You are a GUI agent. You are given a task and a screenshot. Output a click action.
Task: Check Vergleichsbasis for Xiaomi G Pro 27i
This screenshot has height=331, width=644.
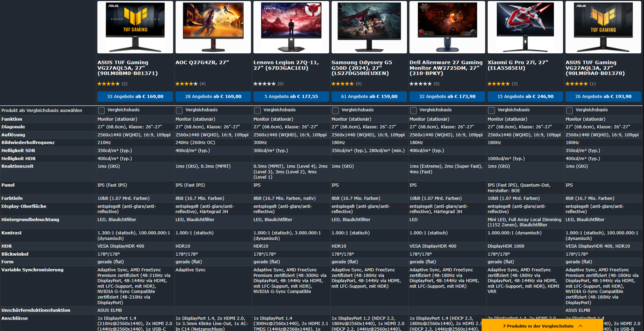(x=491, y=111)
